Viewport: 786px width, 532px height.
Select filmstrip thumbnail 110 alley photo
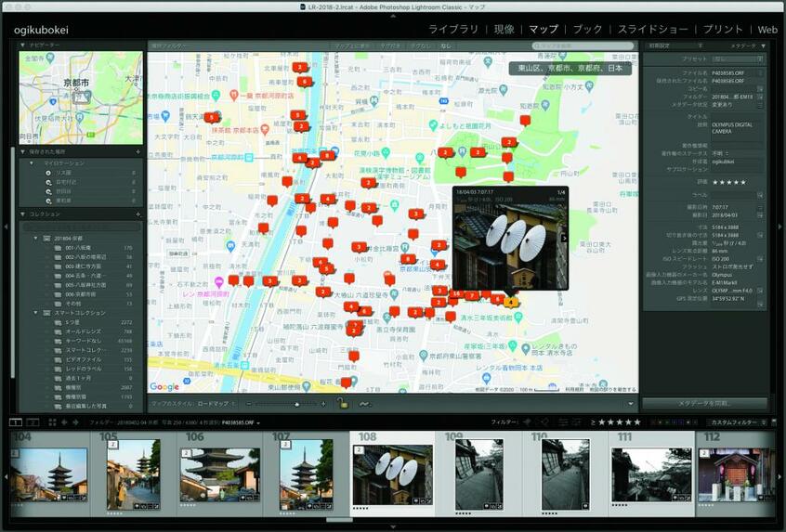coord(566,474)
